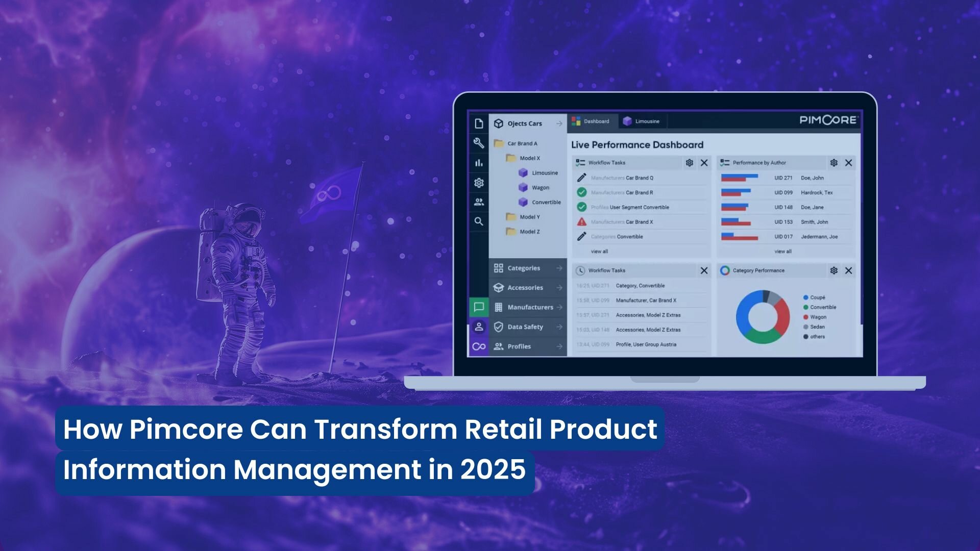Close the Category Performance widget
980x551 pixels.
pos(849,270)
